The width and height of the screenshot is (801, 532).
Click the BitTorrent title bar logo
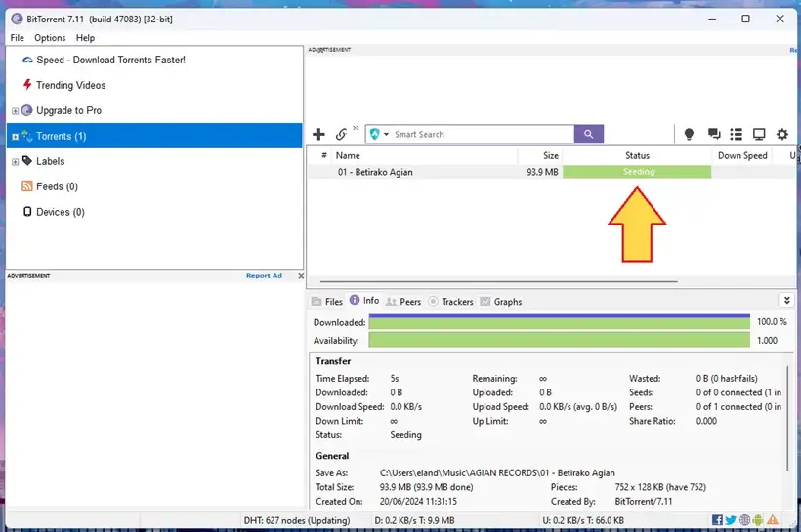pos(17,19)
